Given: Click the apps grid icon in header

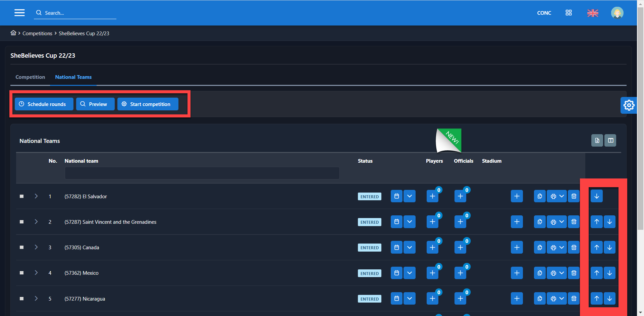Looking at the screenshot, I should click(x=569, y=13).
